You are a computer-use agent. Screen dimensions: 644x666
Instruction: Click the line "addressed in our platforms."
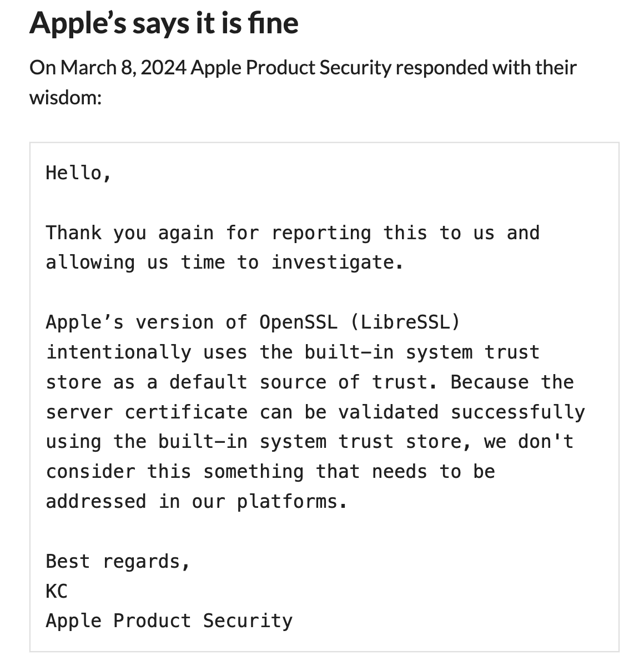coord(197,502)
